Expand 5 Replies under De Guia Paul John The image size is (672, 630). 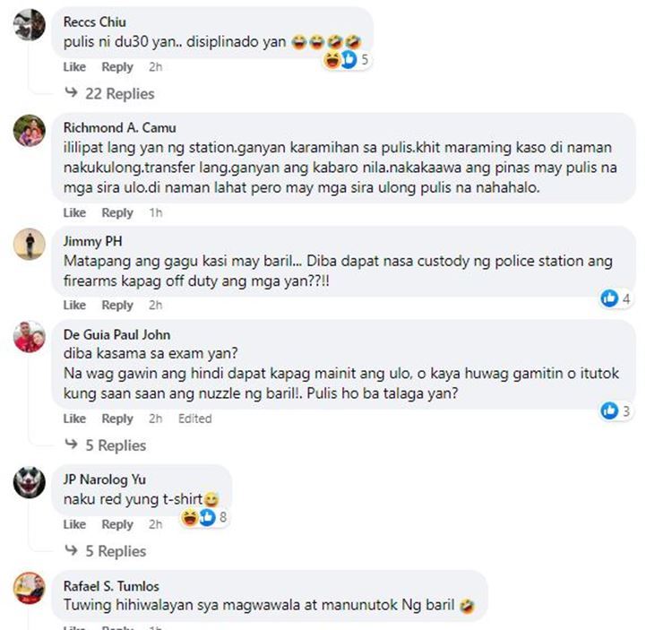pyautogui.click(x=106, y=445)
